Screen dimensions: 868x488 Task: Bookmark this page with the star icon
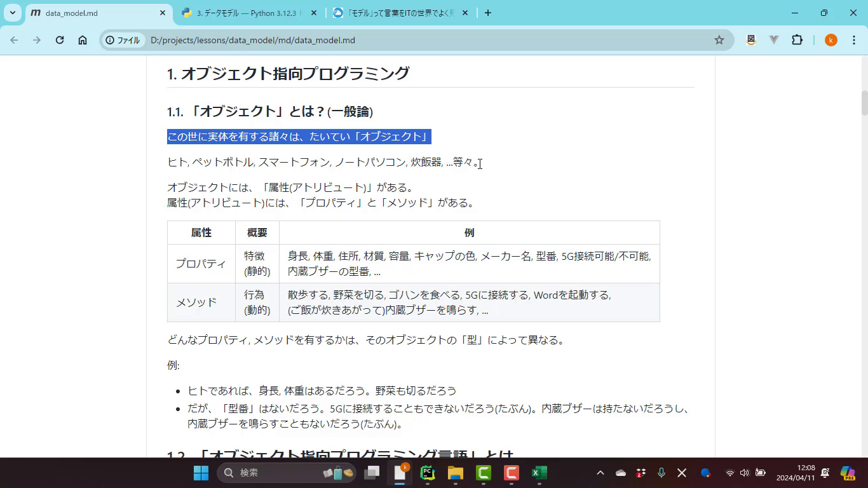pos(719,40)
